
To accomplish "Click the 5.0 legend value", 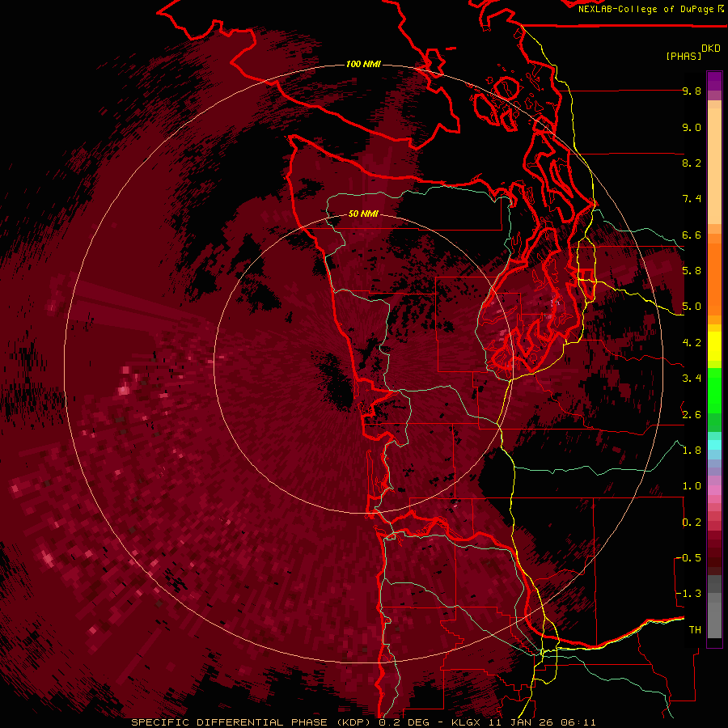I will point(692,307).
